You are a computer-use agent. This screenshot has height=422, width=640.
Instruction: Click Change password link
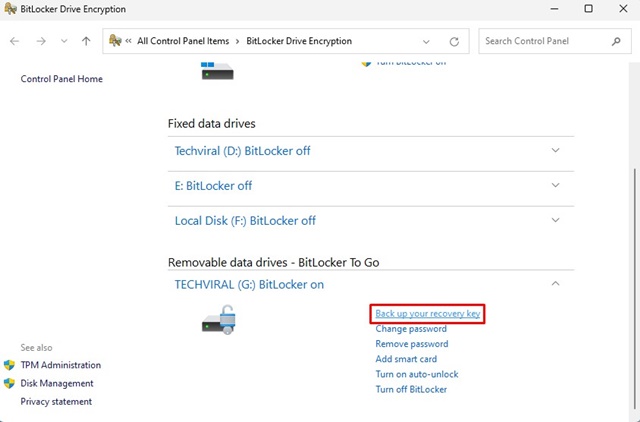pyautogui.click(x=411, y=329)
